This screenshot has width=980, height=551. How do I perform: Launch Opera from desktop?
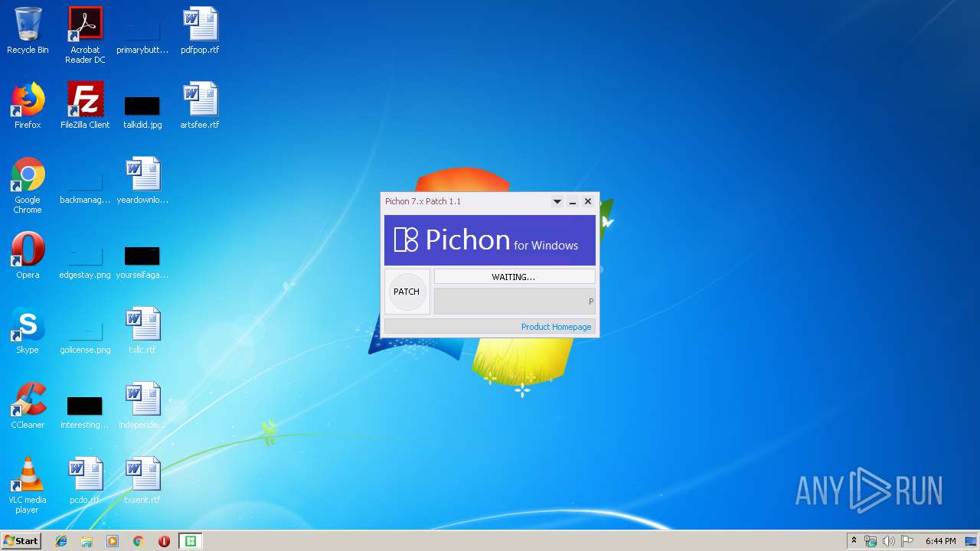(x=28, y=256)
